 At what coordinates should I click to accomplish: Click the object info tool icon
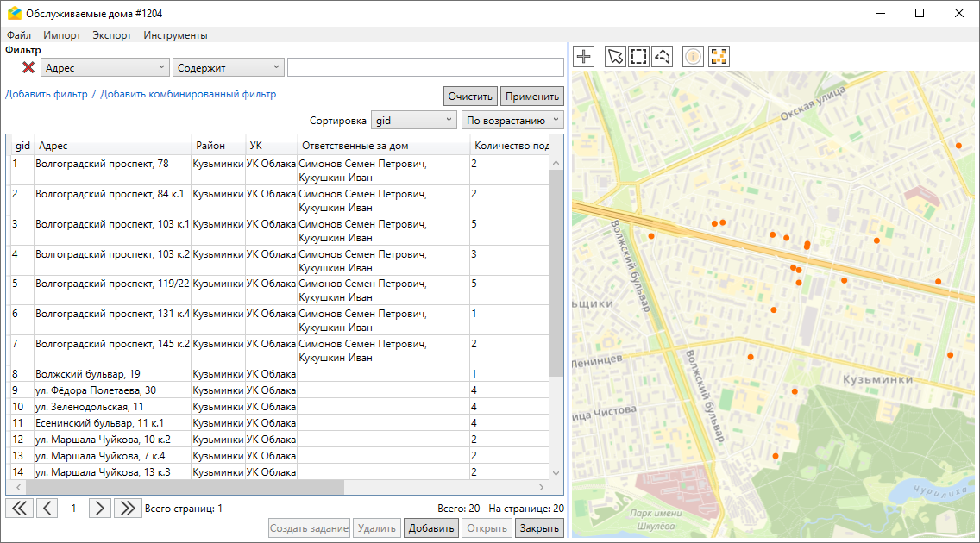(x=694, y=57)
